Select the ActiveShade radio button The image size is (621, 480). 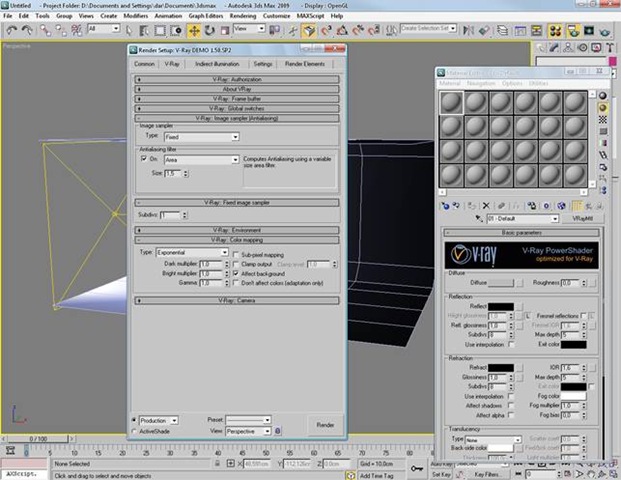point(135,431)
